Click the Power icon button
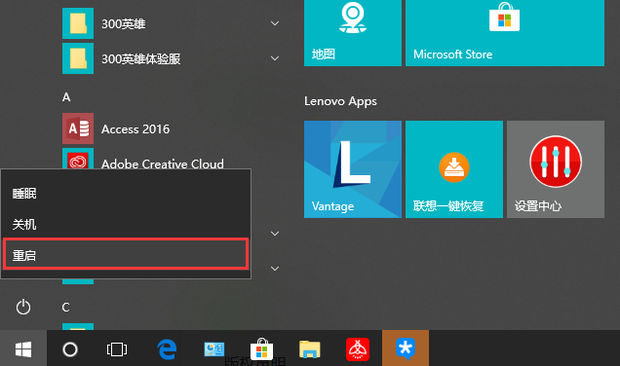The image size is (620, 366). coord(23,307)
